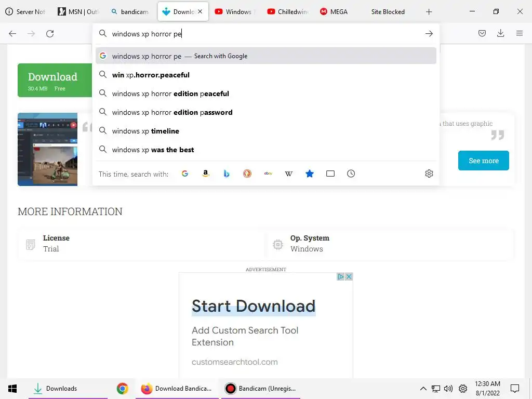
Task: Open a new browser tab
Action: [429, 12]
